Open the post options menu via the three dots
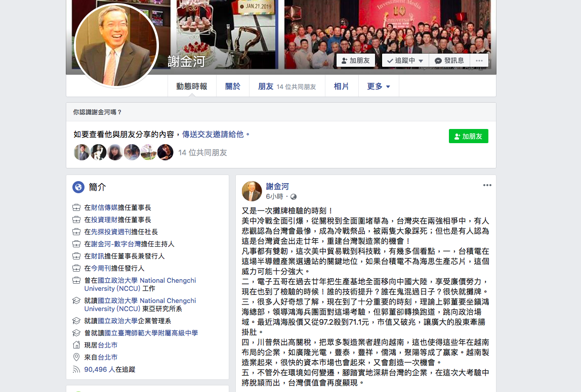Screen dimensions: 581x392 (x=487, y=185)
